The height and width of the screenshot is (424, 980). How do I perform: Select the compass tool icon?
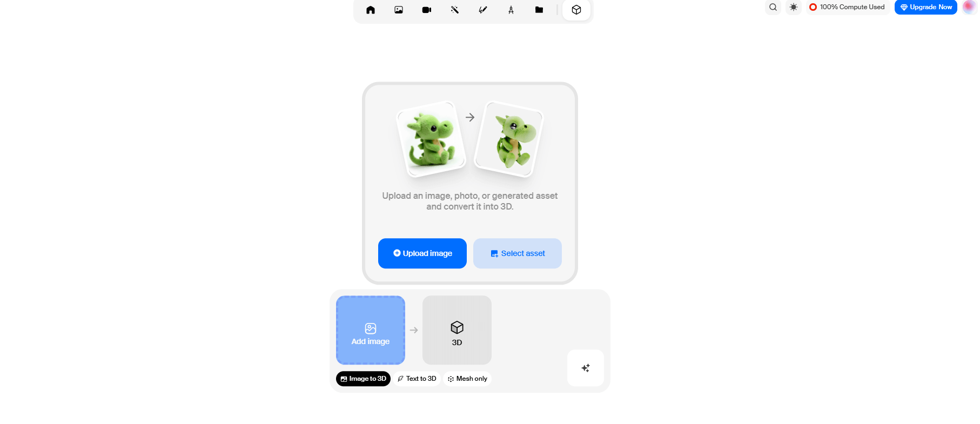click(511, 10)
